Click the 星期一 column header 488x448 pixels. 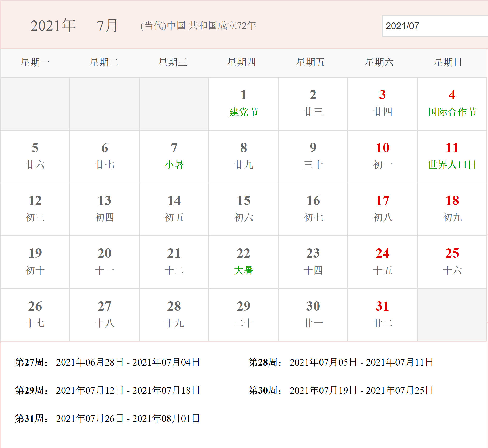35,62
